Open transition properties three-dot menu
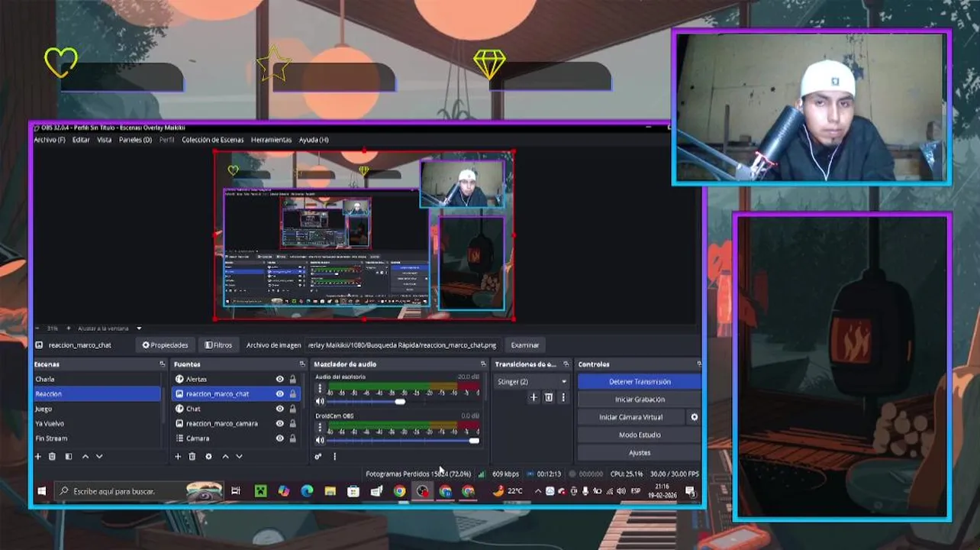Image resolution: width=980 pixels, height=550 pixels. (563, 397)
